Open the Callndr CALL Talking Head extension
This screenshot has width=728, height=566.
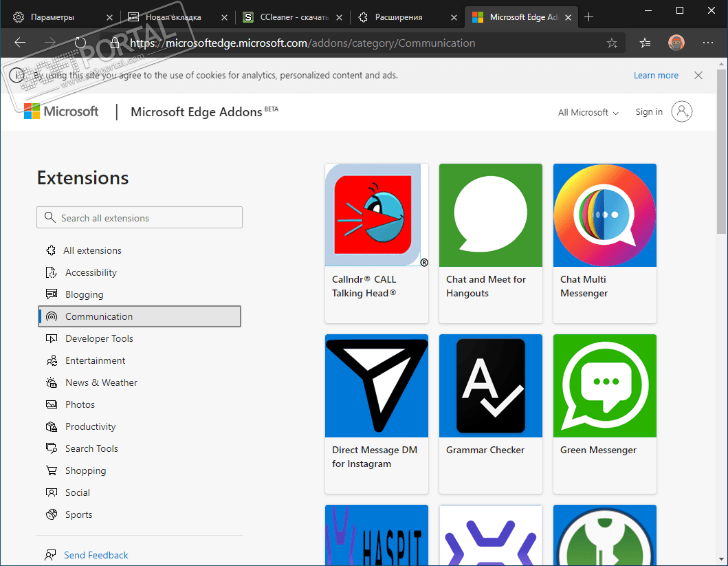pyautogui.click(x=377, y=243)
